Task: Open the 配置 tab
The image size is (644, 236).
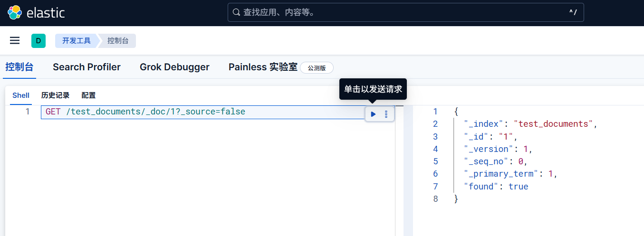Action: click(x=88, y=95)
